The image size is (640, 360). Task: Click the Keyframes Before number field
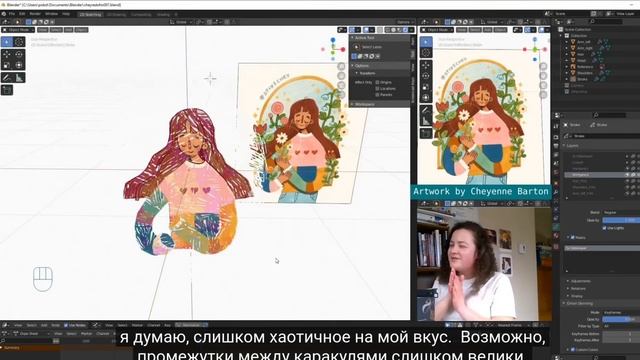tap(621, 334)
